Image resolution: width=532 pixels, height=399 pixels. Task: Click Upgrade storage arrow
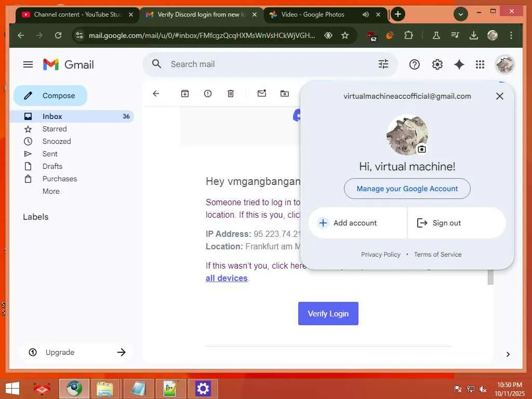click(x=121, y=353)
